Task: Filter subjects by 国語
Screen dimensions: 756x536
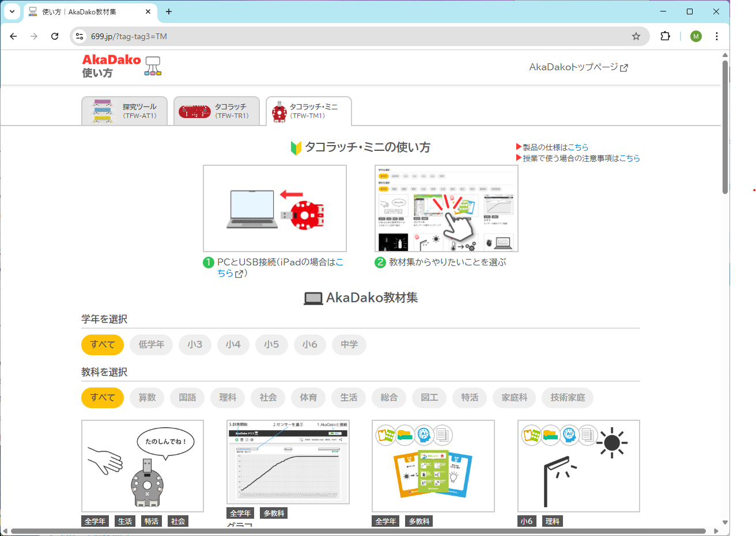Action: (x=187, y=398)
